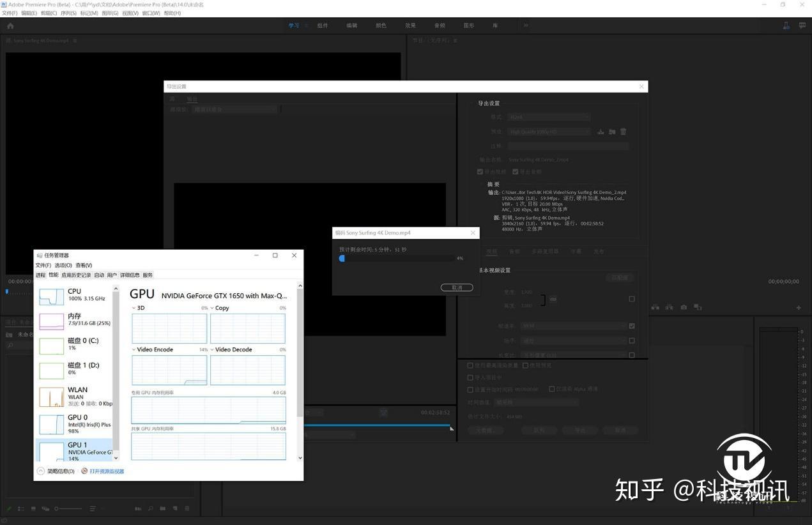Enable 使用最高渲染质量 checkbox
This screenshot has height=525, width=812.
471,365
